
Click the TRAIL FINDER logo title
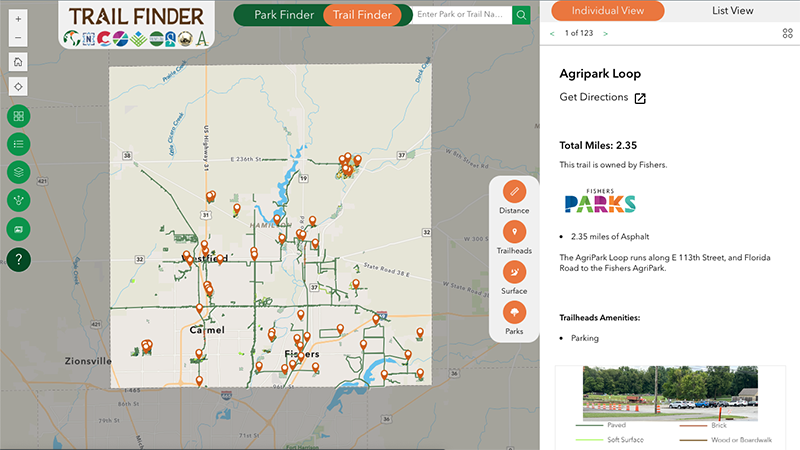[x=136, y=16]
